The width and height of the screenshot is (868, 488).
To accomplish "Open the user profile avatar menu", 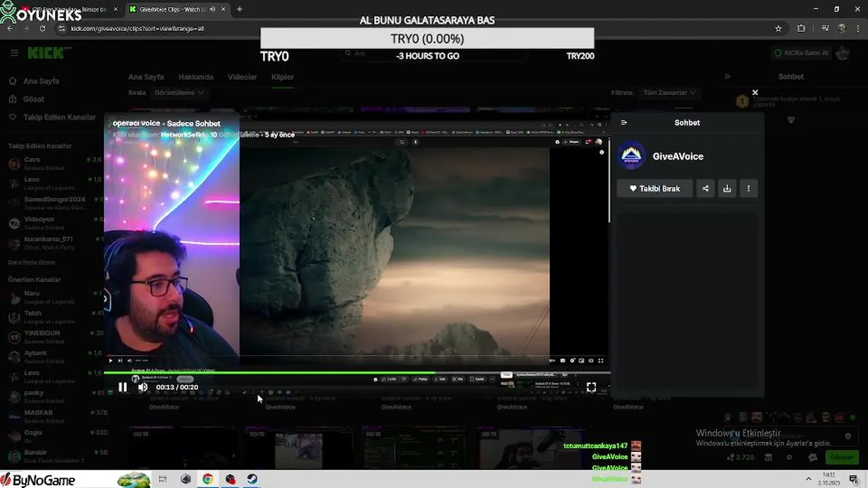I will click(x=843, y=53).
